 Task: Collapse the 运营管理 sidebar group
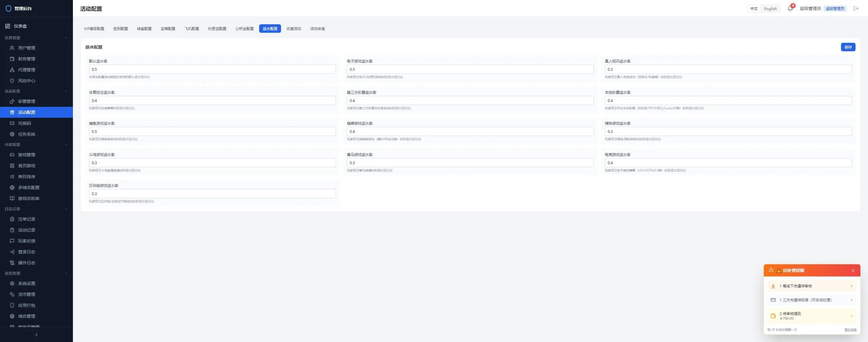(x=66, y=38)
